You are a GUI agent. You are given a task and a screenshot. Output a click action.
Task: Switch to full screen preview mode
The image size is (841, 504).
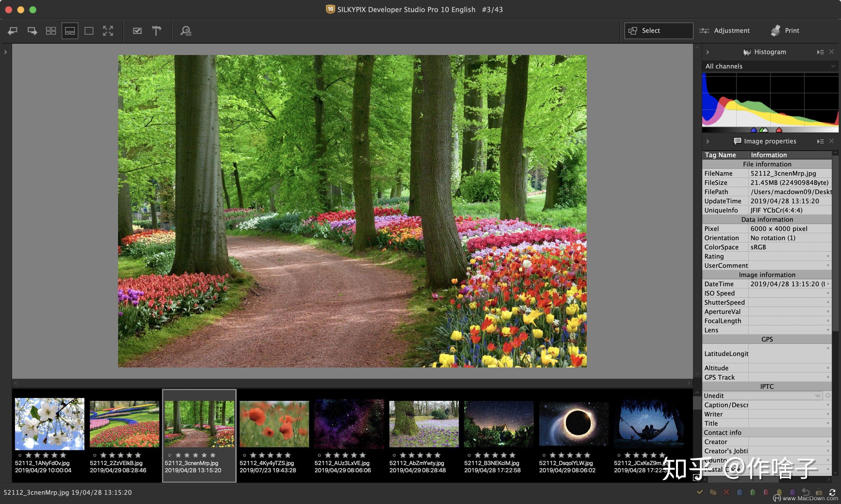108,31
